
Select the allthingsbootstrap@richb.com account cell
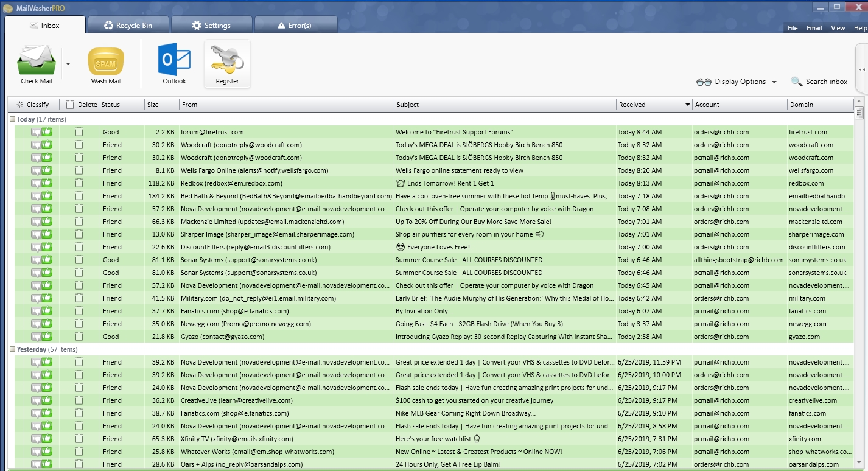(739, 260)
